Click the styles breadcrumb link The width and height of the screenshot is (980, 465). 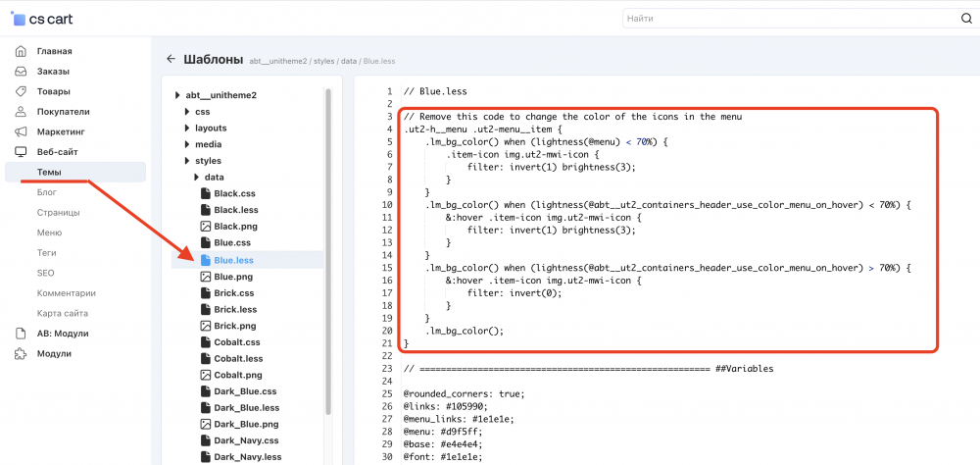pyautogui.click(x=323, y=61)
